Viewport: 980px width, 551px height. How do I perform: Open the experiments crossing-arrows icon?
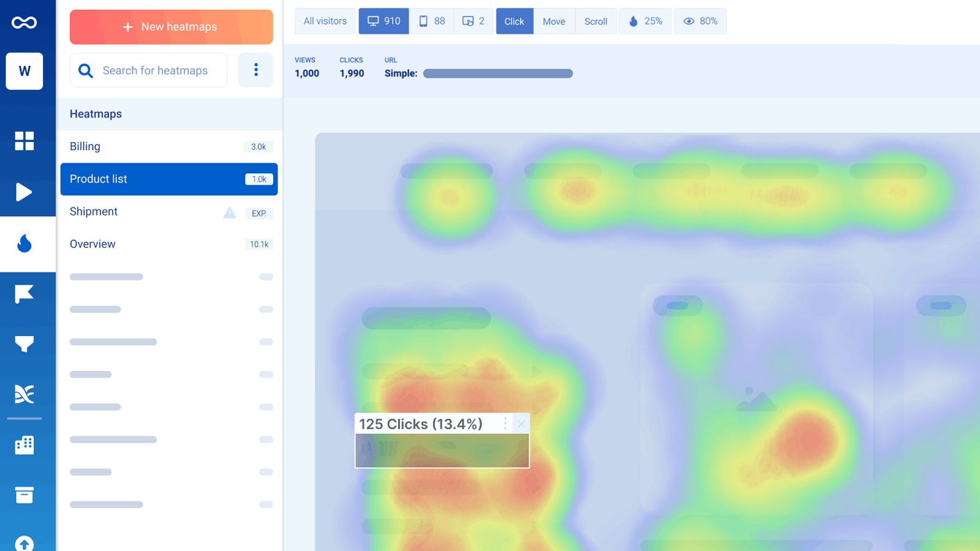(x=24, y=394)
